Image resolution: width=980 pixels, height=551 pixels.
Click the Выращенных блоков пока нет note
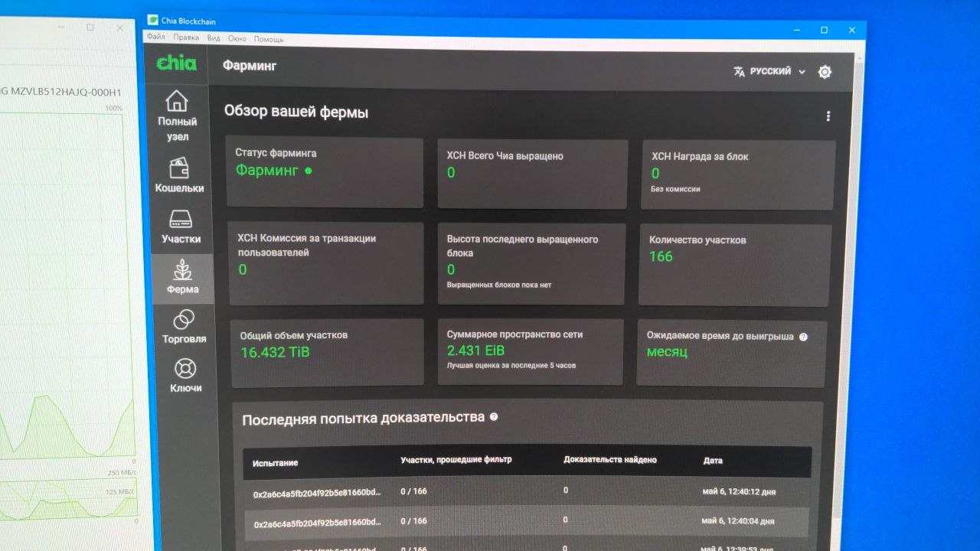(x=499, y=285)
